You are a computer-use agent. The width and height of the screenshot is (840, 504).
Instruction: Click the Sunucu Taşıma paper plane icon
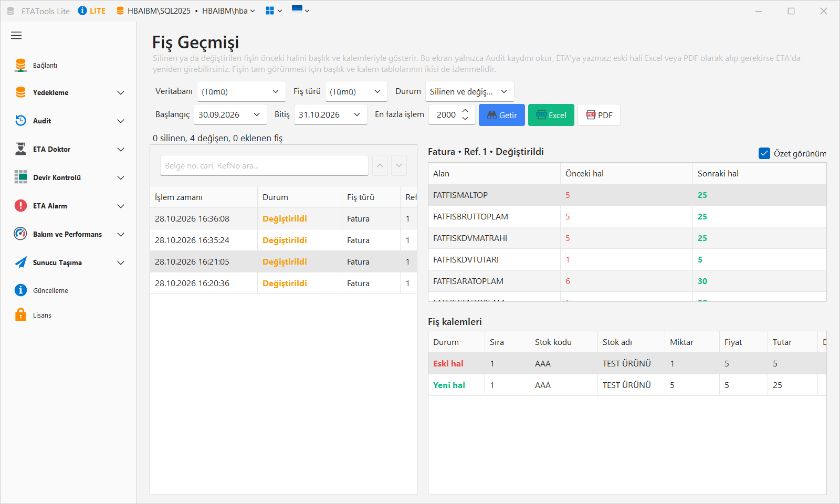[20, 262]
